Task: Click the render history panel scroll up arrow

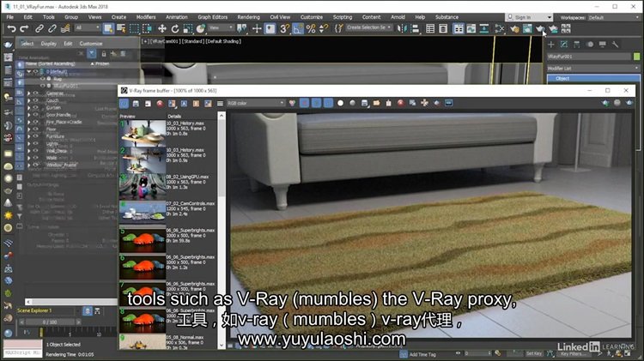Action: [x=222, y=116]
